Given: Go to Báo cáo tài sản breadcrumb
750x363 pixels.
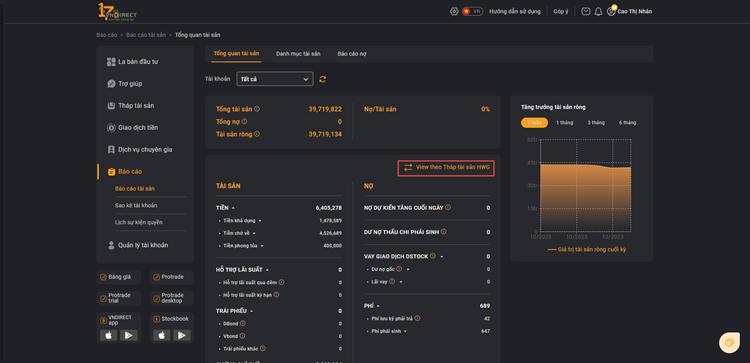Looking at the screenshot, I should tap(146, 35).
